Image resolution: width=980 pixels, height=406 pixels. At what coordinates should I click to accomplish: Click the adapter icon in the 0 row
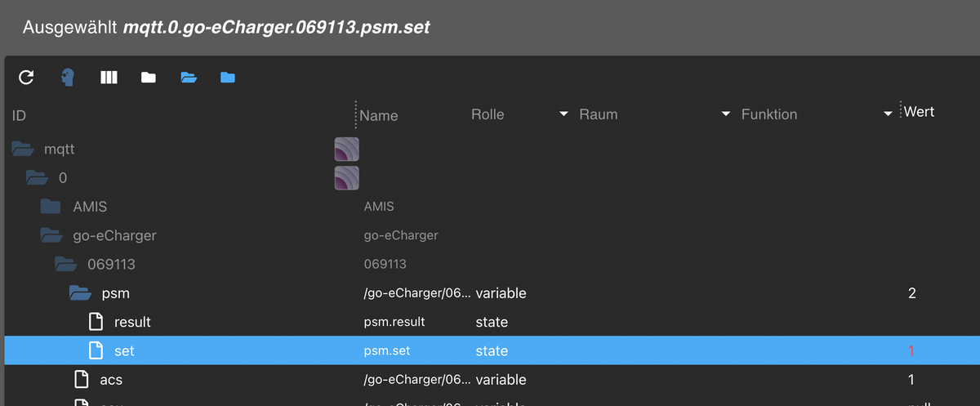pyautogui.click(x=347, y=178)
